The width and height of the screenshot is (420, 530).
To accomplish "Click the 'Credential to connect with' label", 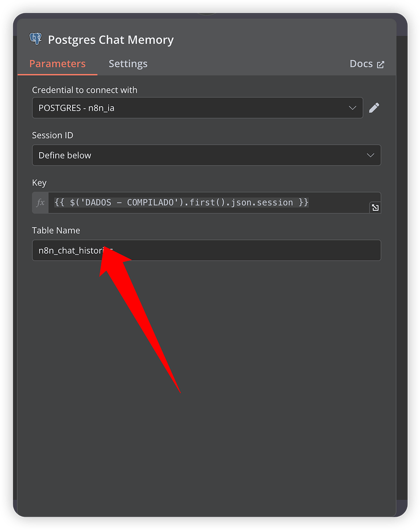I will point(84,90).
